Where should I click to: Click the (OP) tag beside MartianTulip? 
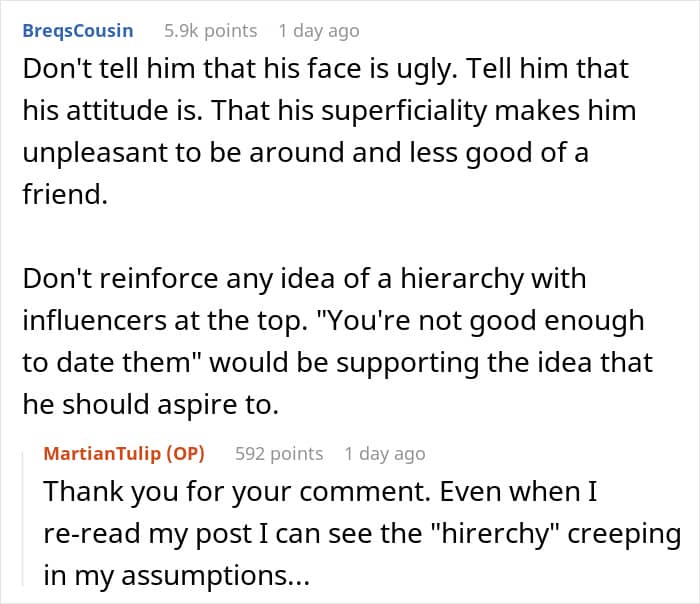[x=186, y=454]
